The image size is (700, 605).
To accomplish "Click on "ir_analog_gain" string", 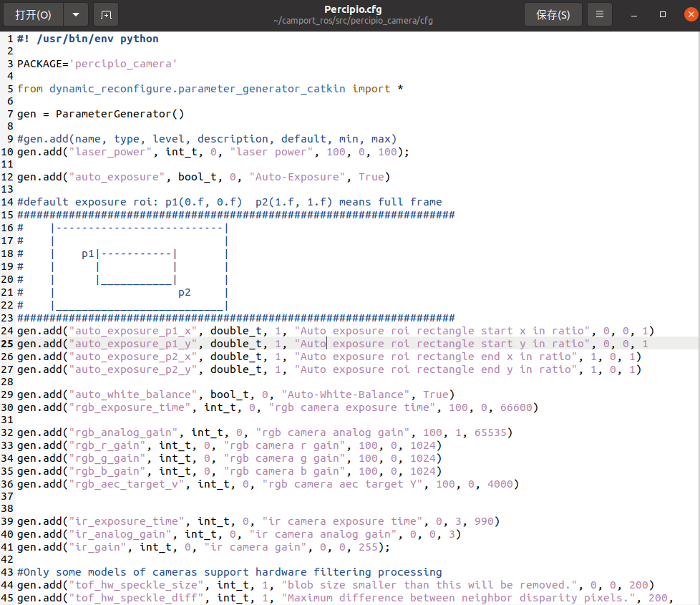I will click(120, 534).
